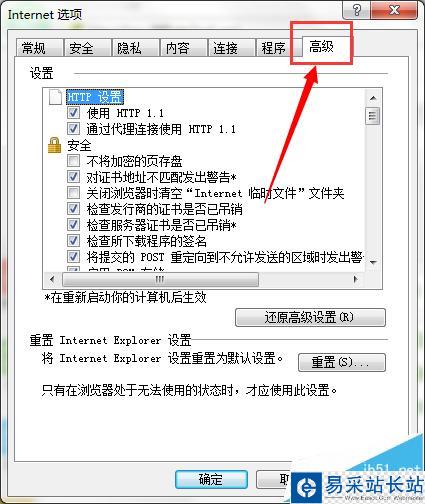Click the 安全 padlock icon

54,145
